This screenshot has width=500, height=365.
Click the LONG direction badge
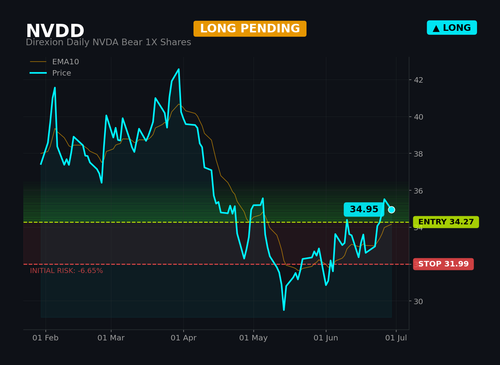(452, 28)
